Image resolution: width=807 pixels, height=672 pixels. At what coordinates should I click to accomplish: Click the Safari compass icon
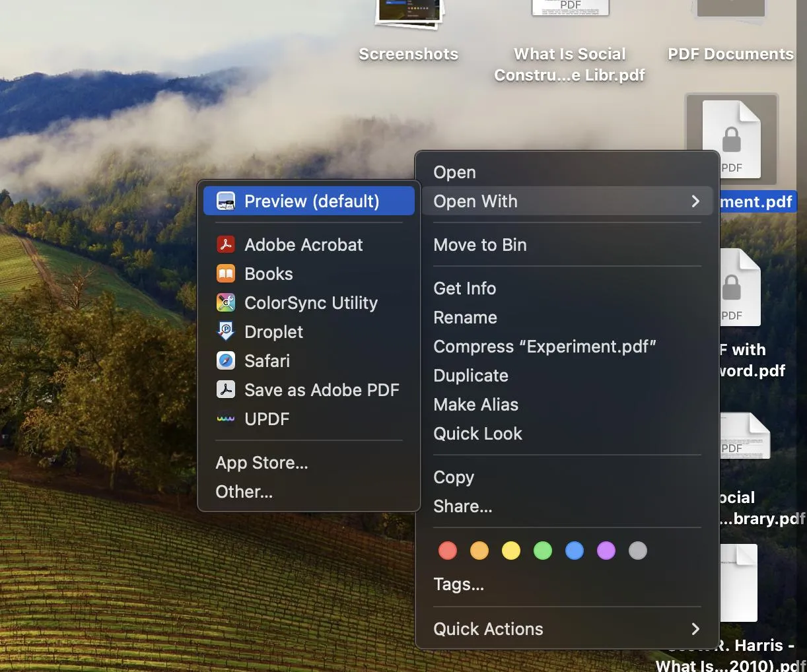[226, 361]
